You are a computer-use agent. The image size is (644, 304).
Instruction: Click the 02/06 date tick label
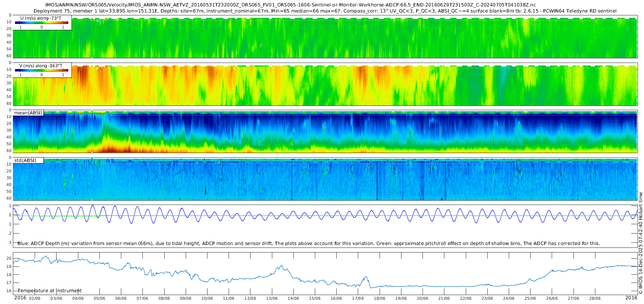tap(35, 298)
